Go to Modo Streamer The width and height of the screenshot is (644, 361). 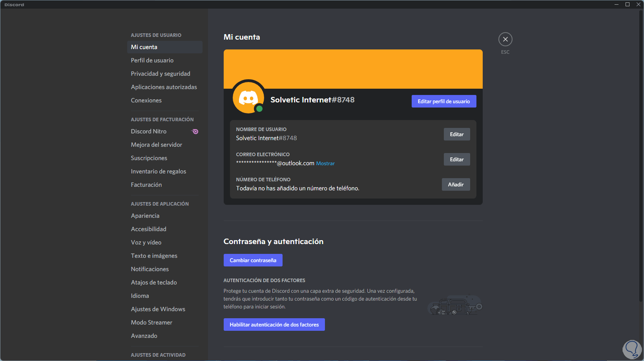pyautogui.click(x=165, y=323)
